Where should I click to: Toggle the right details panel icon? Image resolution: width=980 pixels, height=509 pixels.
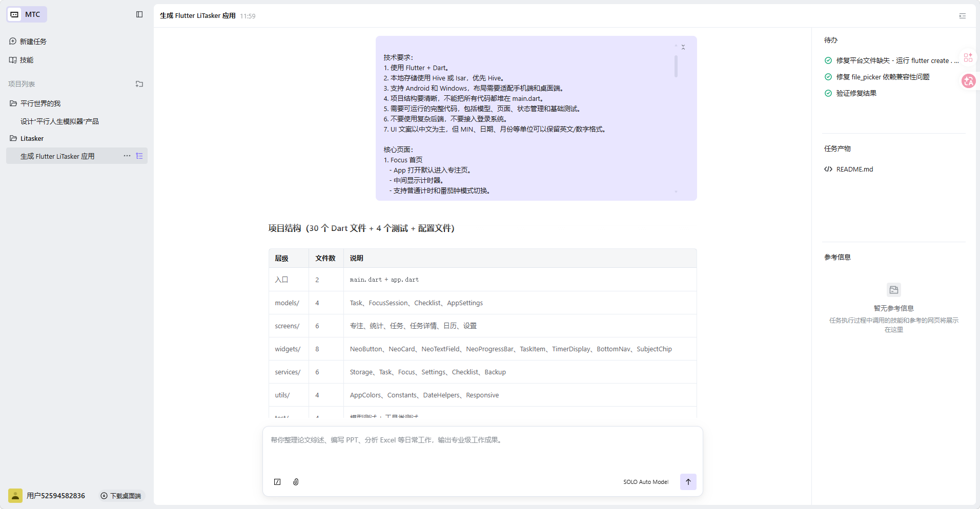962,16
